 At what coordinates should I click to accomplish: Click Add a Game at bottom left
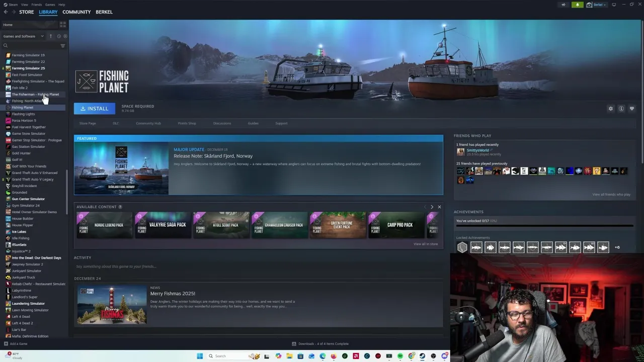tap(16, 344)
